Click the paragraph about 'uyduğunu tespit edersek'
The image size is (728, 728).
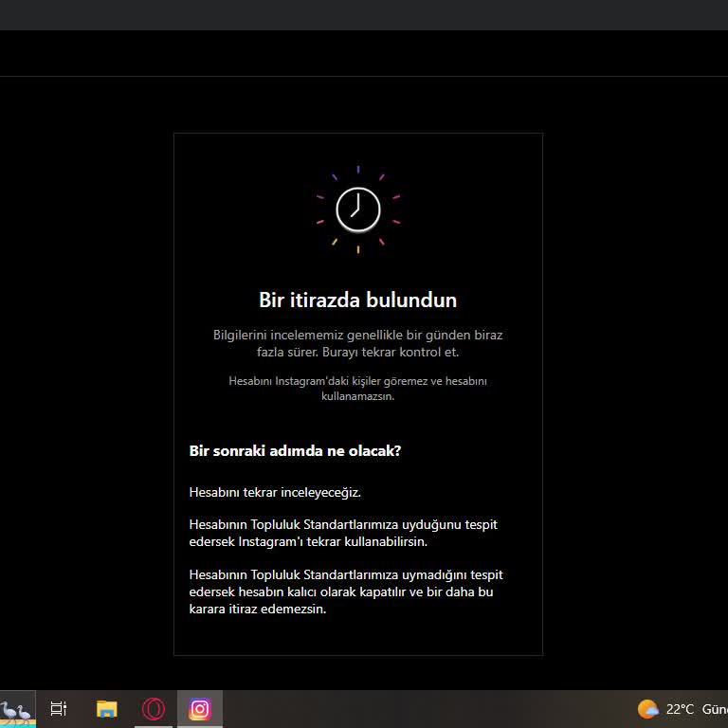coord(343,533)
